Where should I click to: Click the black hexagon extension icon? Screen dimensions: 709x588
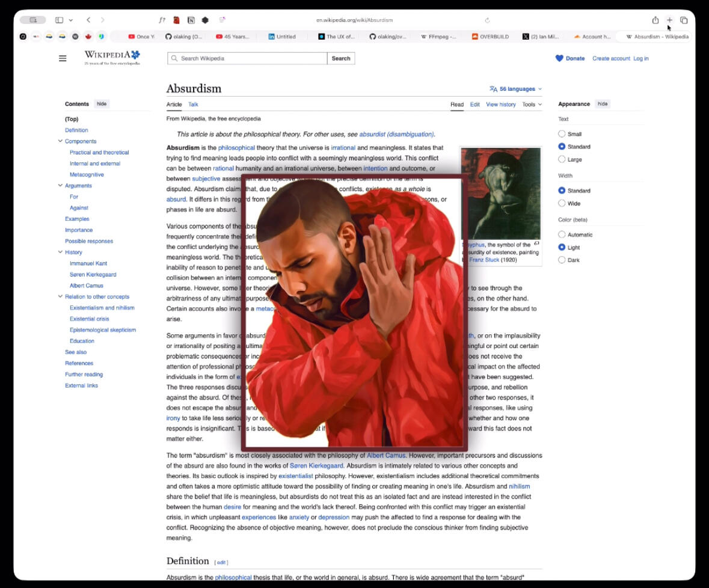coord(205,20)
